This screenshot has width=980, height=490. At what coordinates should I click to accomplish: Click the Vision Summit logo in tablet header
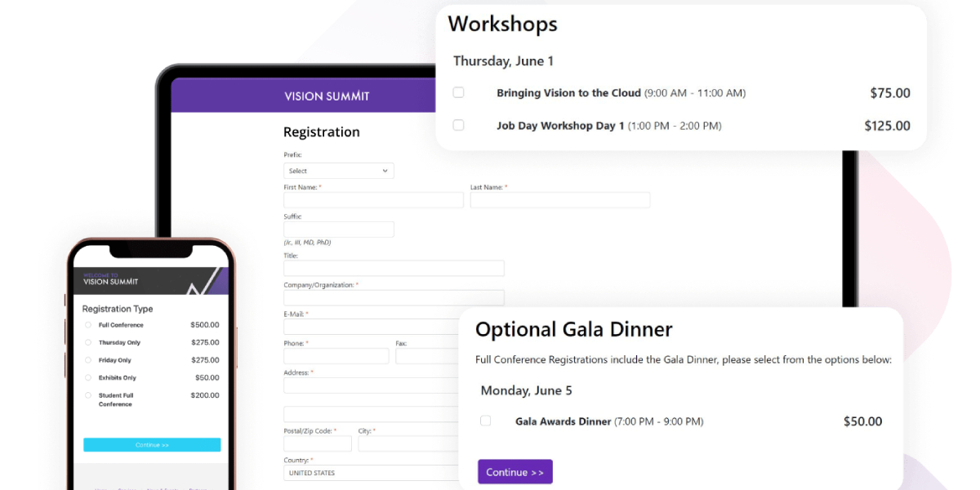tap(327, 96)
